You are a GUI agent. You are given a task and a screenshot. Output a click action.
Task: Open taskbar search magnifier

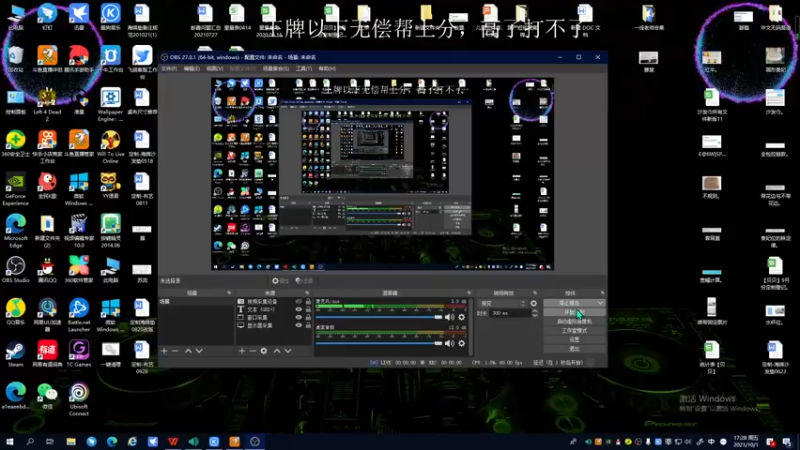pos(30,442)
